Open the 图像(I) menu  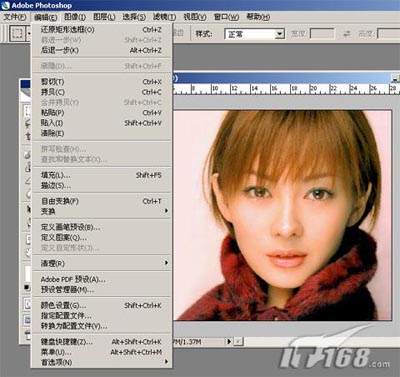75,17
